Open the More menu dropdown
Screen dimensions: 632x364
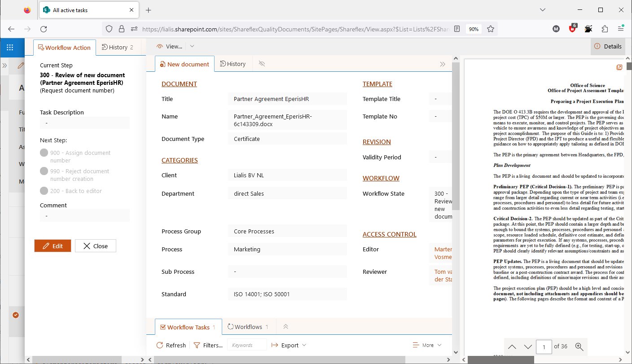(x=427, y=345)
